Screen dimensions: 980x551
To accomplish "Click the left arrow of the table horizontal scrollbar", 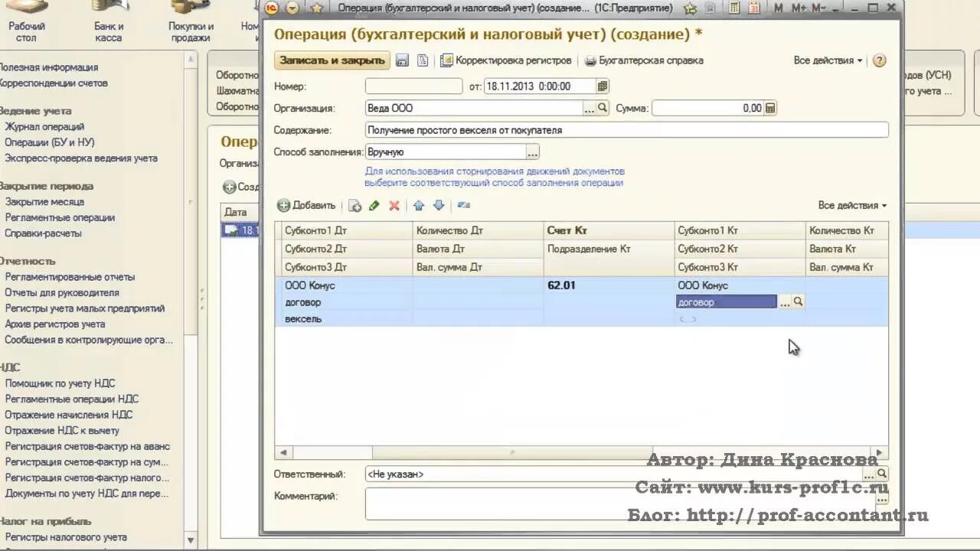I will 283,452.
